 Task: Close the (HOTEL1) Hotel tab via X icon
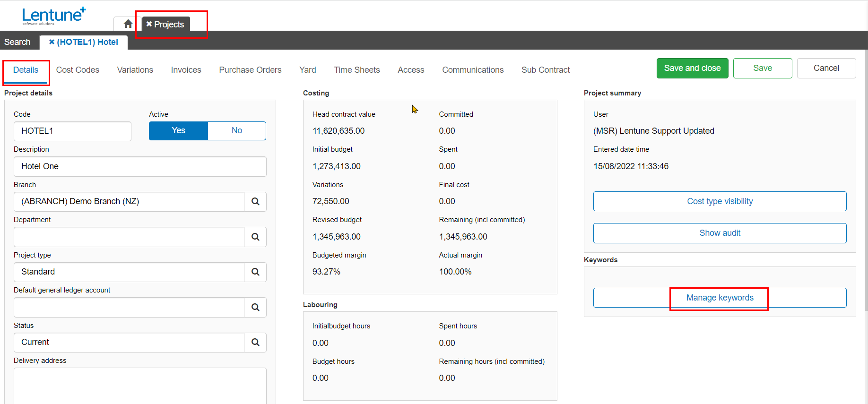[x=52, y=42]
